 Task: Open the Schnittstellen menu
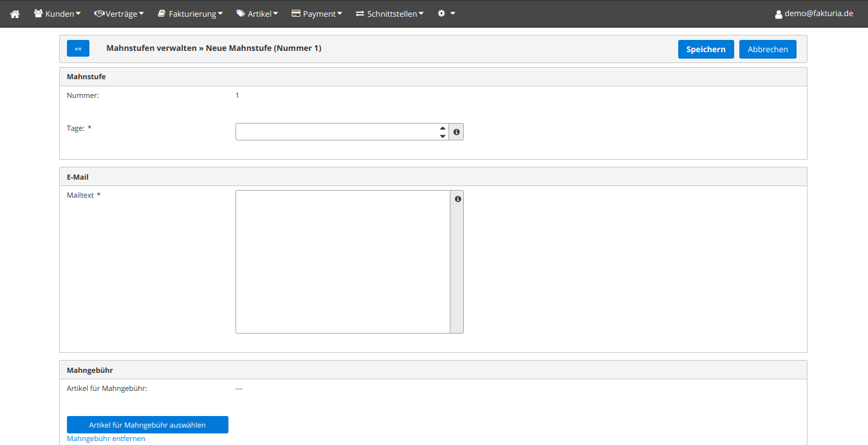390,14
